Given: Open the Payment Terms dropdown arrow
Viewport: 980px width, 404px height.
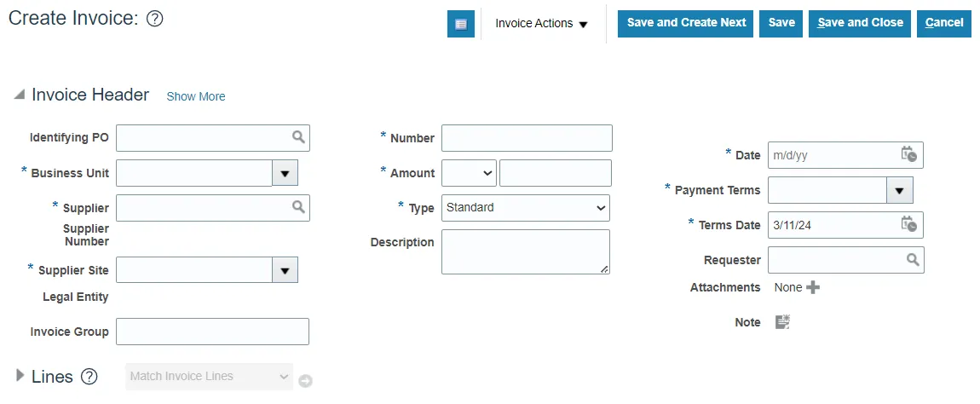Looking at the screenshot, I should click(x=900, y=190).
